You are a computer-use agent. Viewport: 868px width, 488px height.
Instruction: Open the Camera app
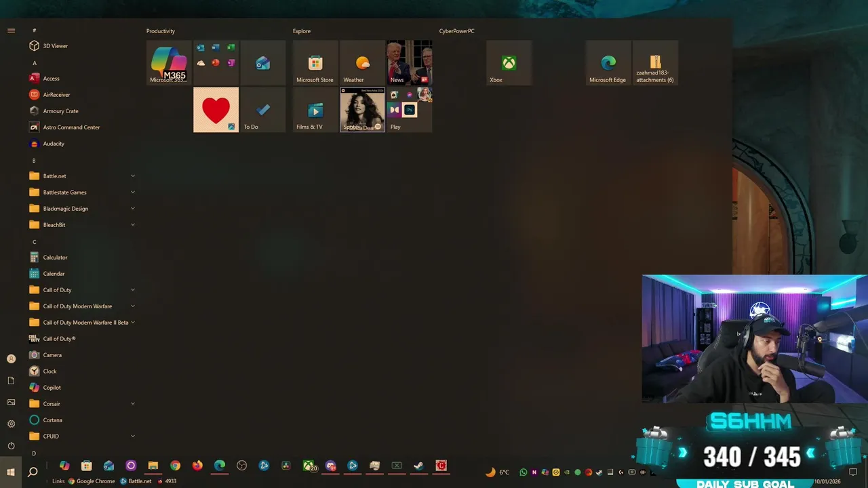pyautogui.click(x=83, y=355)
